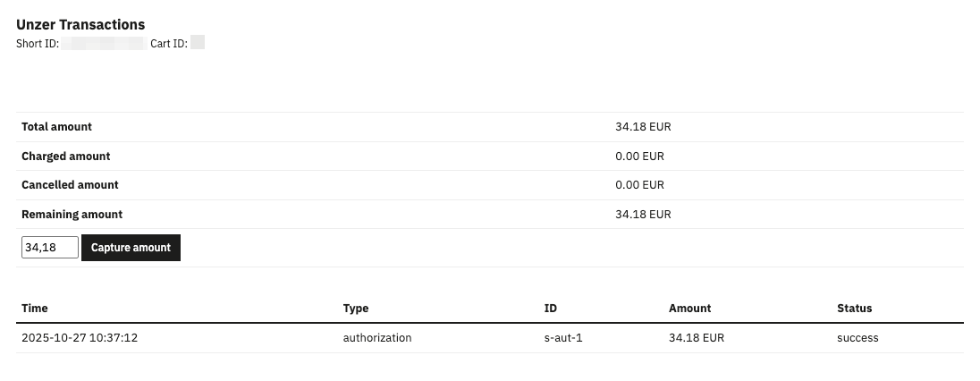Click the success status cell
Viewport: 980px width, 381px height.
[x=857, y=338]
